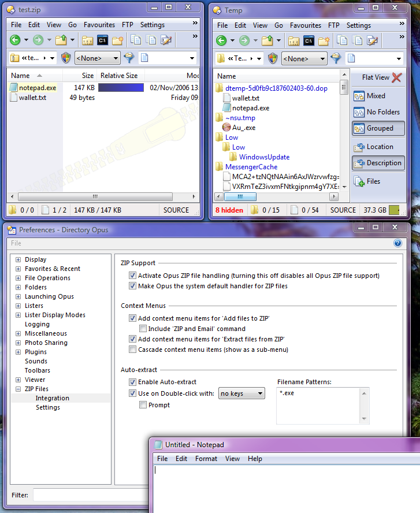Click Filename Patterns text box
This screenshot has height=513, width=420.
coord(322,406)
